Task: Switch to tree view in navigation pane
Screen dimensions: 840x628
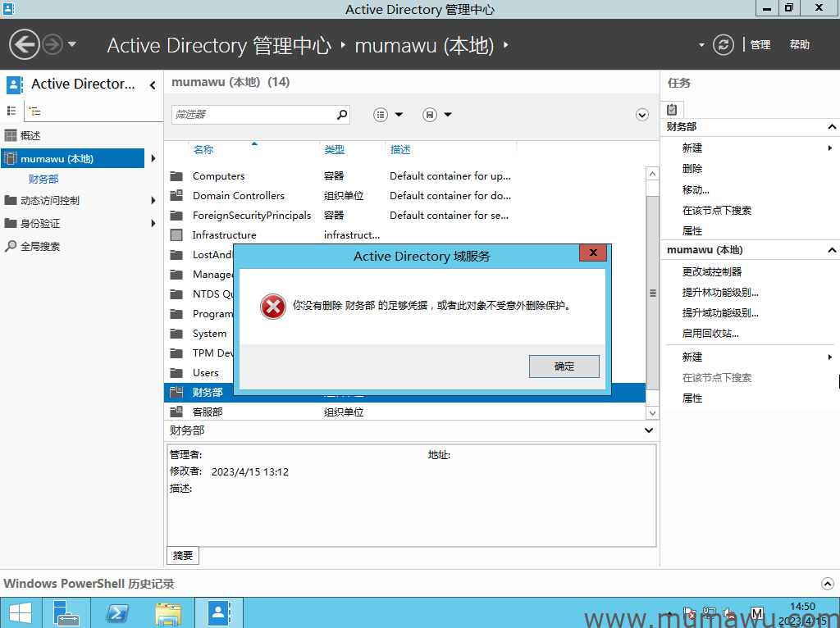Action: coord(34,111)
